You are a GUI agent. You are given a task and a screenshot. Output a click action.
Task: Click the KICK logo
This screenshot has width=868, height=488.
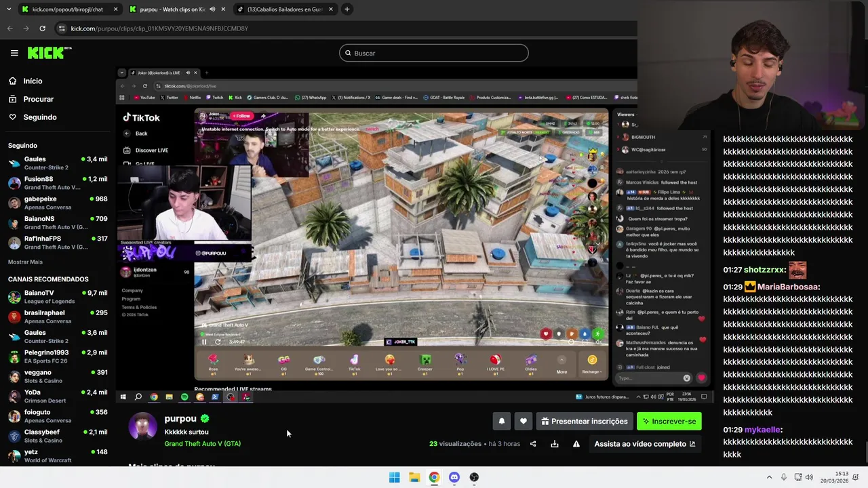tap(50, 53)
